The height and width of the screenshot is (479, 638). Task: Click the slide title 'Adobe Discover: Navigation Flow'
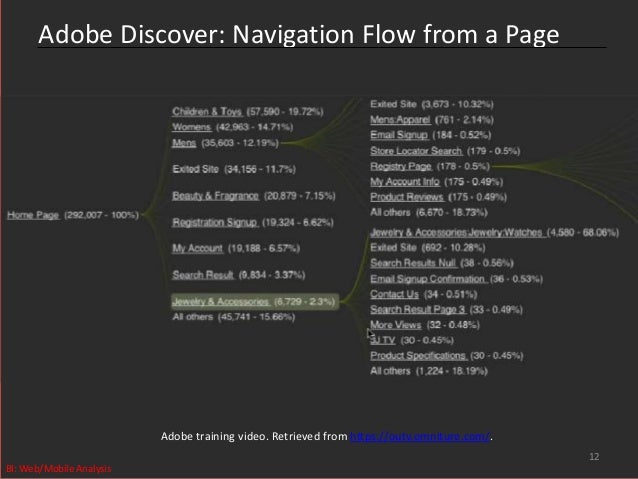(299, 34)
